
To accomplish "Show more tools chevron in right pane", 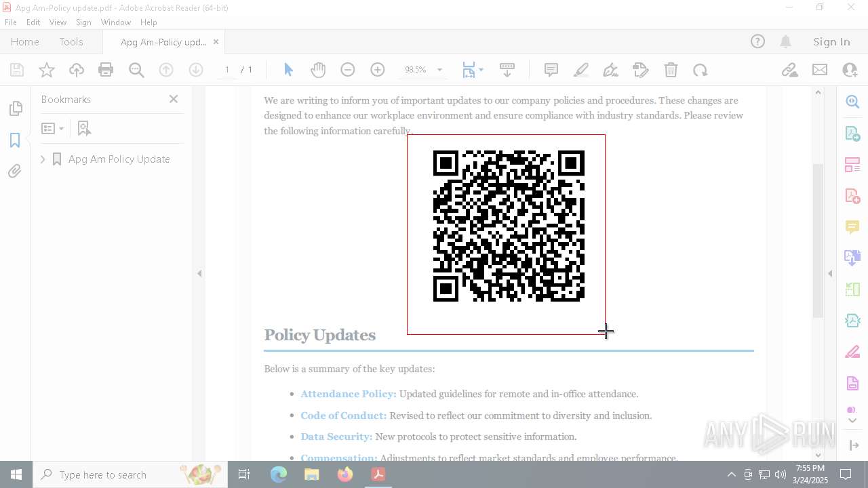I will (x=852, y=421).
